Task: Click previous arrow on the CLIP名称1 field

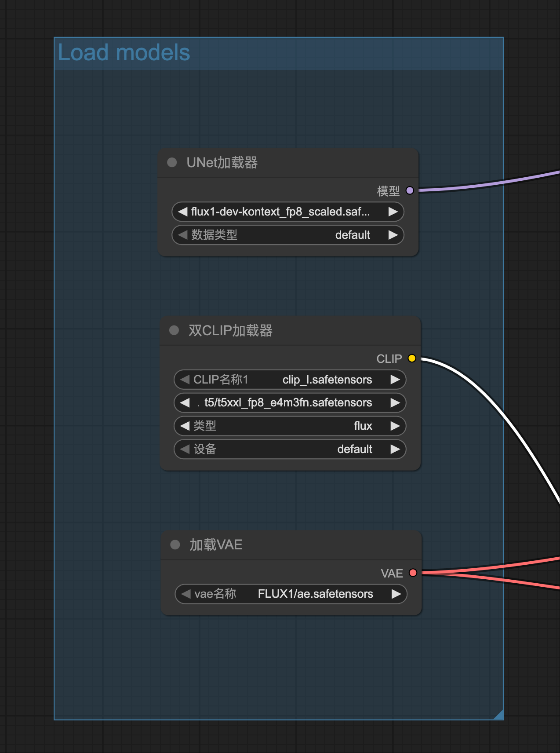Action: pyautogui.click(x=185, y=380)
